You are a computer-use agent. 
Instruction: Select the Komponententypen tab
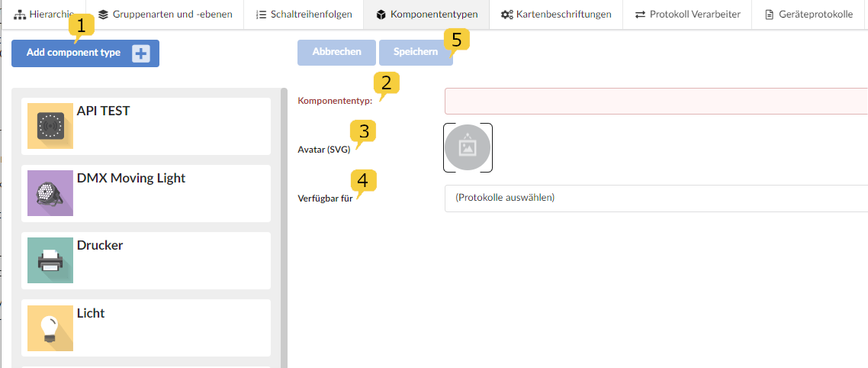pyautogui.click(x=426, y=15)
